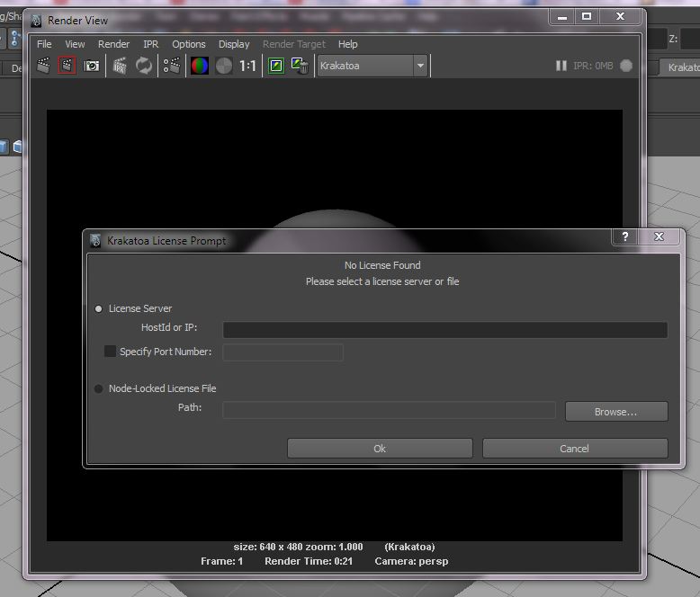
Task: Open the Help menu in Render View
Action: [348, 44]
